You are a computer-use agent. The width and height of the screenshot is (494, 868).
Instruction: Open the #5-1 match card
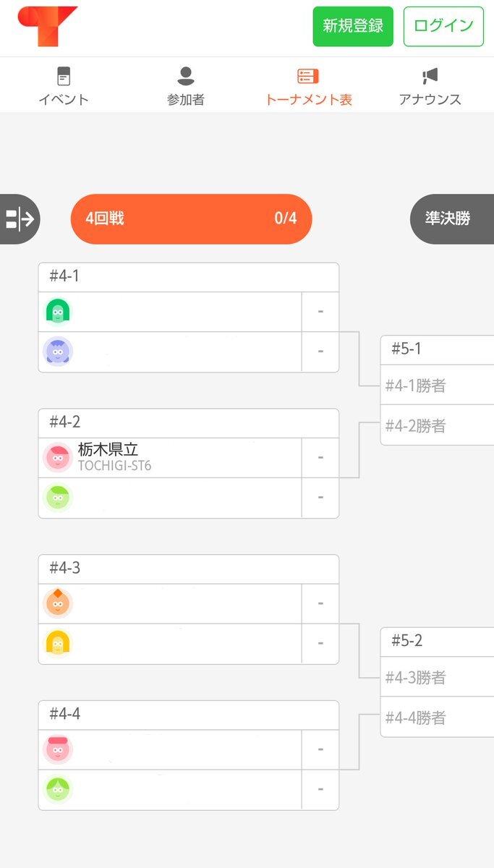(437, 390)
